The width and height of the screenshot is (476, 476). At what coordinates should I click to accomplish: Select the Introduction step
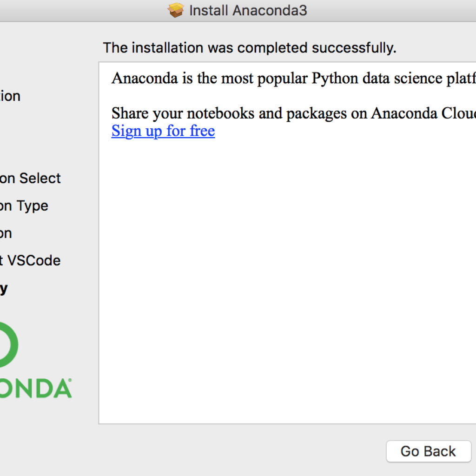10,96
